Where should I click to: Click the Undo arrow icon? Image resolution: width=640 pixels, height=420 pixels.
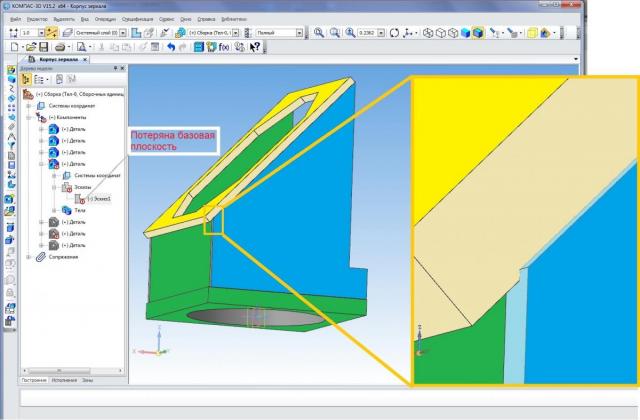point(170,47)
